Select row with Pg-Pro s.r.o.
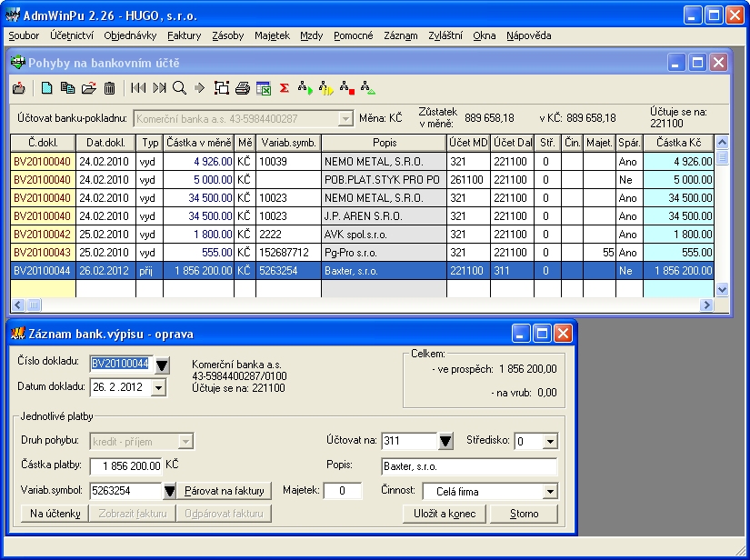750x560 pixels. pos(362,253)
